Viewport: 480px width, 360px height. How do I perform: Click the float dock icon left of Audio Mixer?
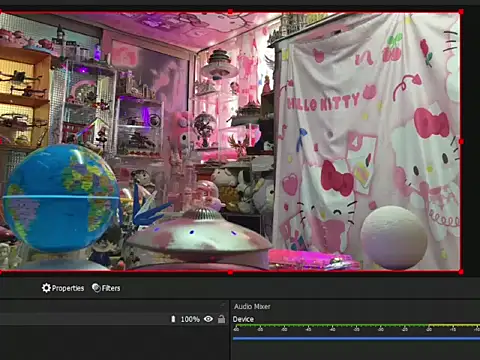223,305
